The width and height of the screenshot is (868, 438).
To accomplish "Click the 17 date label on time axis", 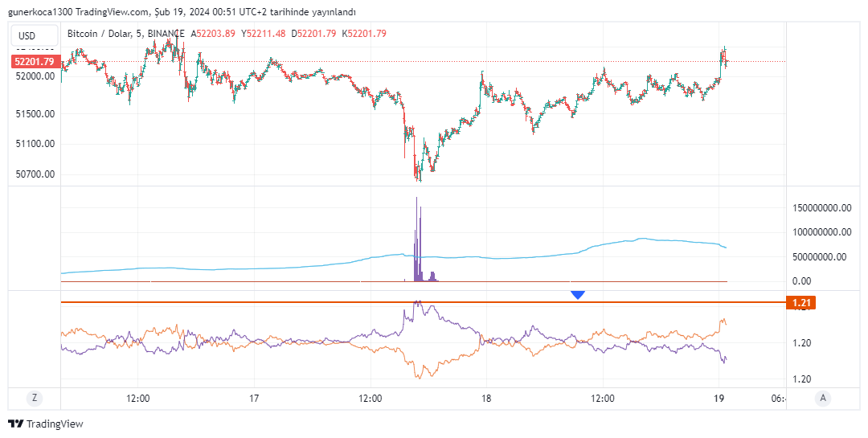I will coord(254,398).
